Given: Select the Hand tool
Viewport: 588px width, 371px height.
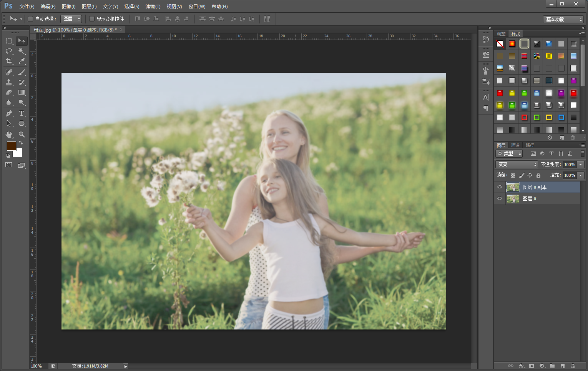Looking at the screenshot, I should click(x=9, y=135).
